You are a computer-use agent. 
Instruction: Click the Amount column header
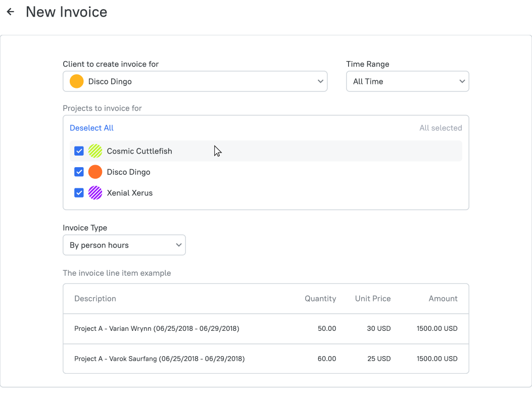point(443,299)
